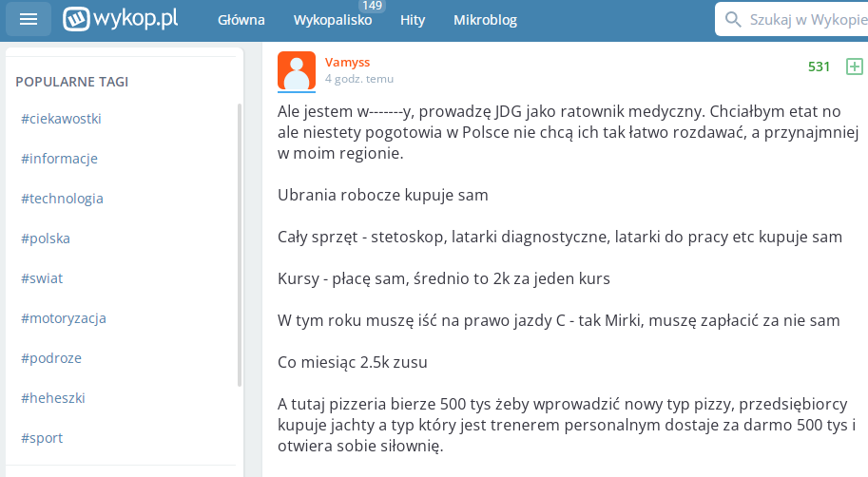
Task: Open the #sport tag
Action: tap(42, 438)
